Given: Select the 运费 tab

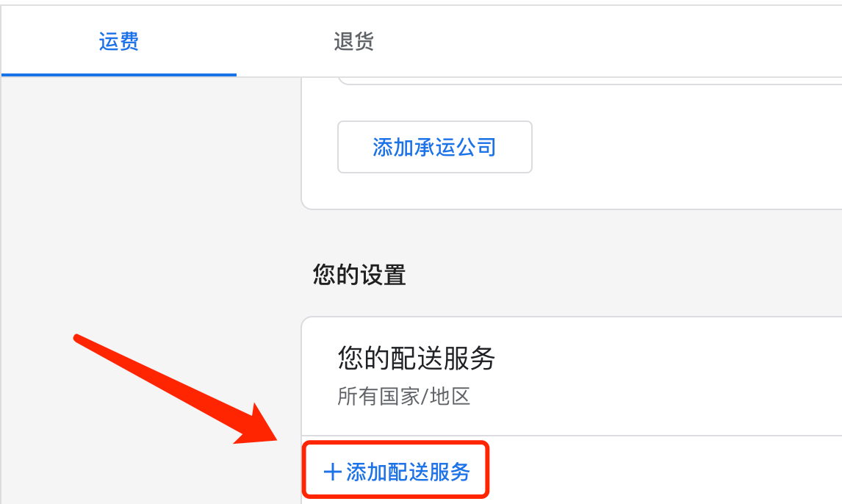Looking at the screenshot, I should [118, 42].
